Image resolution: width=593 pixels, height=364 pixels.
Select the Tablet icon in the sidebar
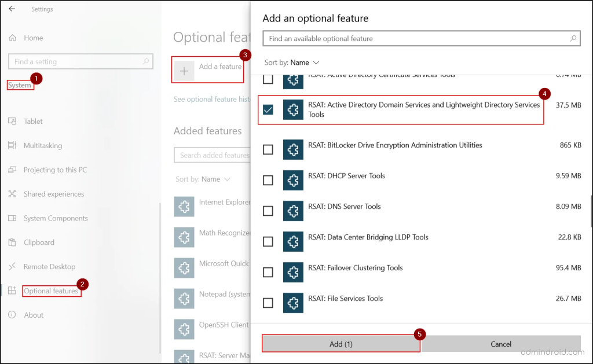pos(13,121)
